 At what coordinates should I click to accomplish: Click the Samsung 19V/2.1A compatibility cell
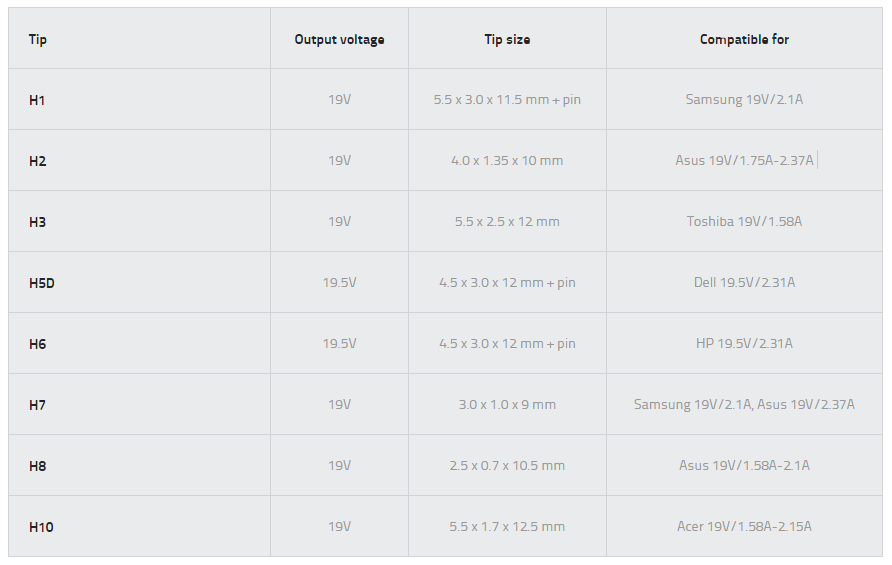(x=744, y=100)
